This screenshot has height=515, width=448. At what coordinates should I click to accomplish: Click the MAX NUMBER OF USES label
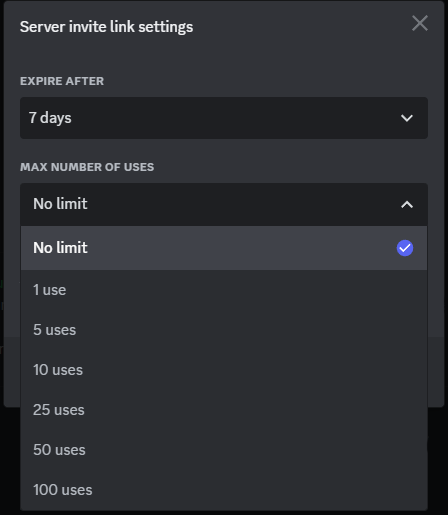pyautogui.click(x=87, y=167)
